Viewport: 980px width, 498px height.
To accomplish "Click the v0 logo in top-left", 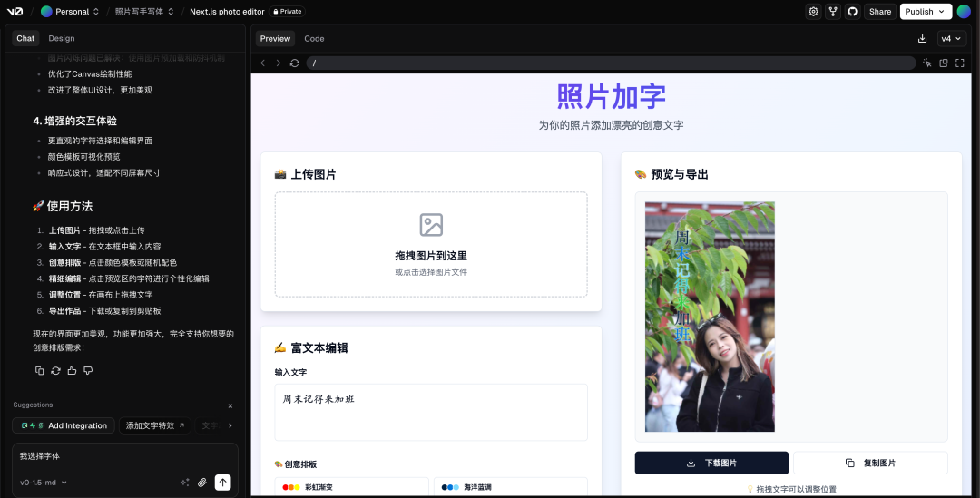I will tap(15, 11).
